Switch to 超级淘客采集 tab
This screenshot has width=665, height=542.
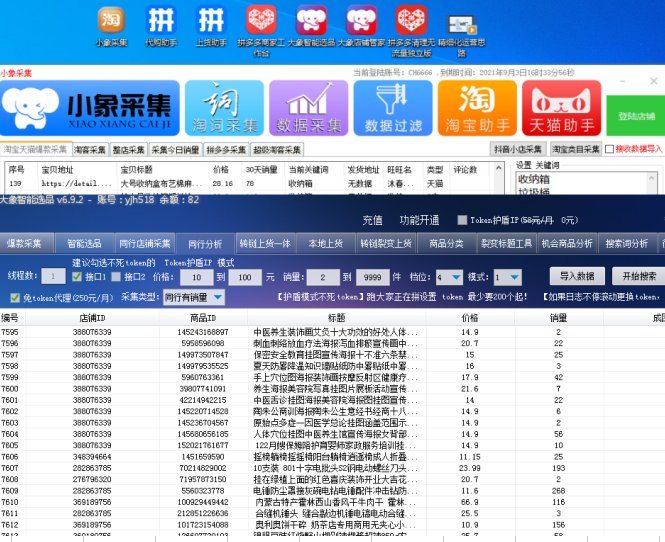[x=277, y=150]
